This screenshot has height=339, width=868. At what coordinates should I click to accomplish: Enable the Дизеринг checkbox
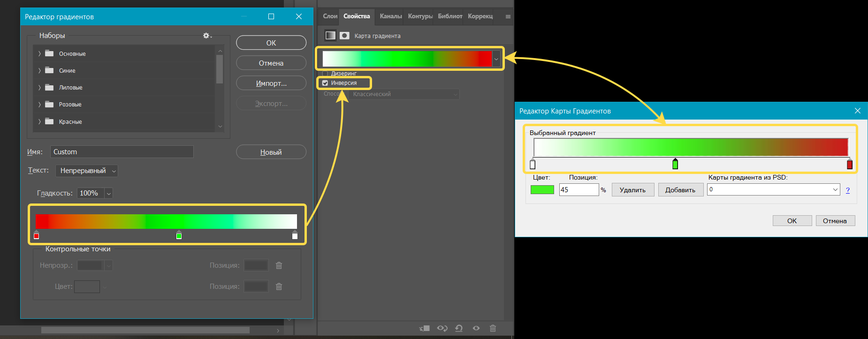325,74
